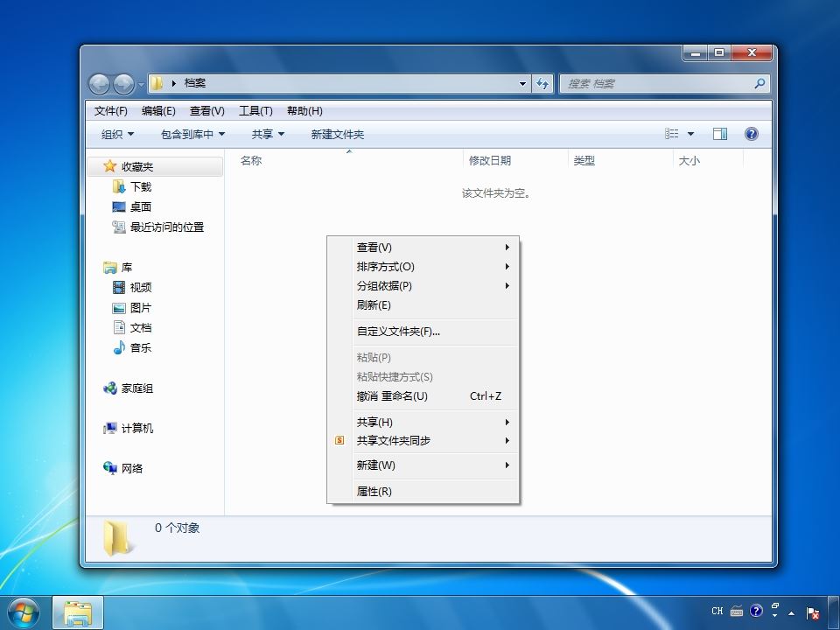Viewport: 840px width, 630px height.
Task: Click the Action Center flag tray icon
Action: tap(813, 612)
